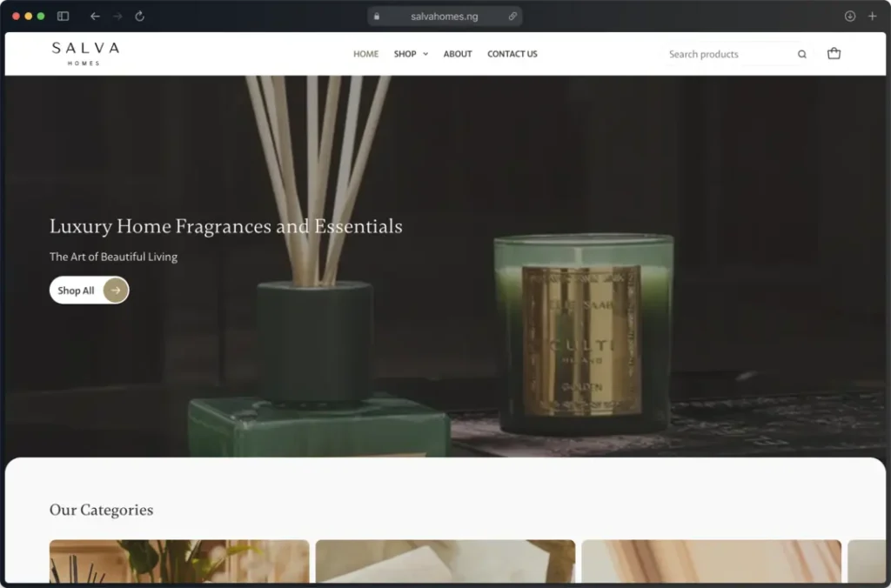Click The Art of Beautiful Living text
This screenshot has height=588, width=891.
click(113, 257)
